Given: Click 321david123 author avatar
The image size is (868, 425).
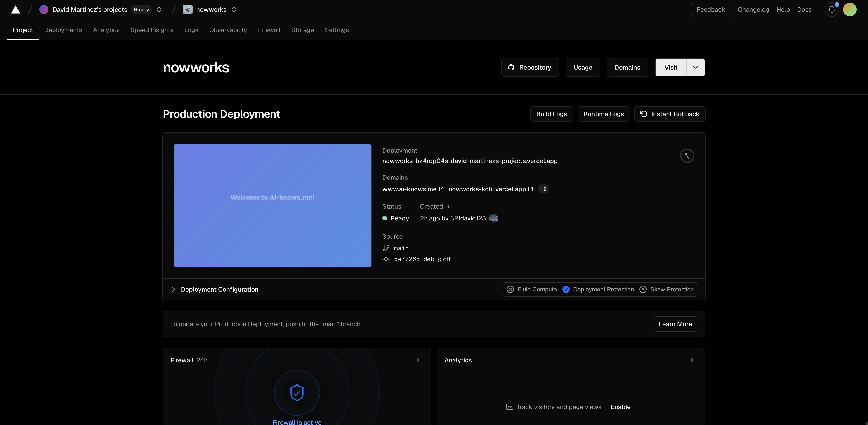Looking at the screenshot, I should pos(493,218).
